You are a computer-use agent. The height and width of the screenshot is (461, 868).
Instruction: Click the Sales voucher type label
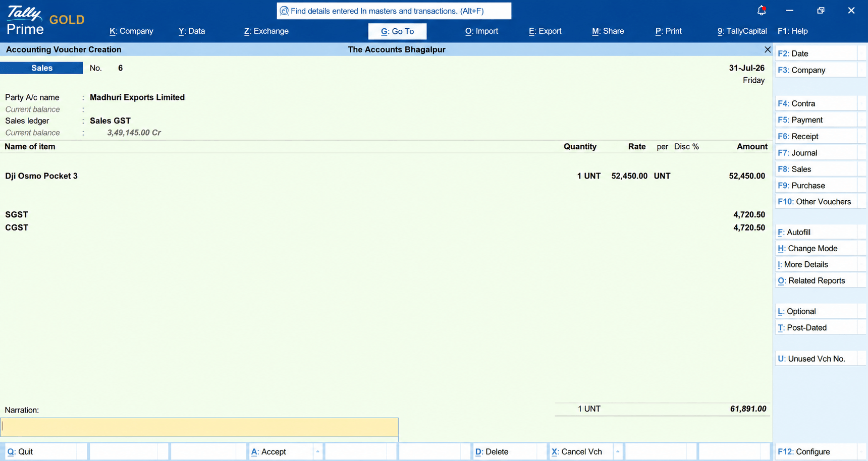point(42,68)
